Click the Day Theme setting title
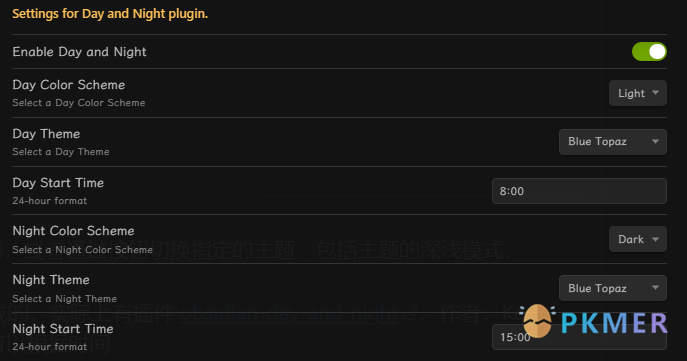The height and width of the screenshot is (361, 687). pos(46,134)
